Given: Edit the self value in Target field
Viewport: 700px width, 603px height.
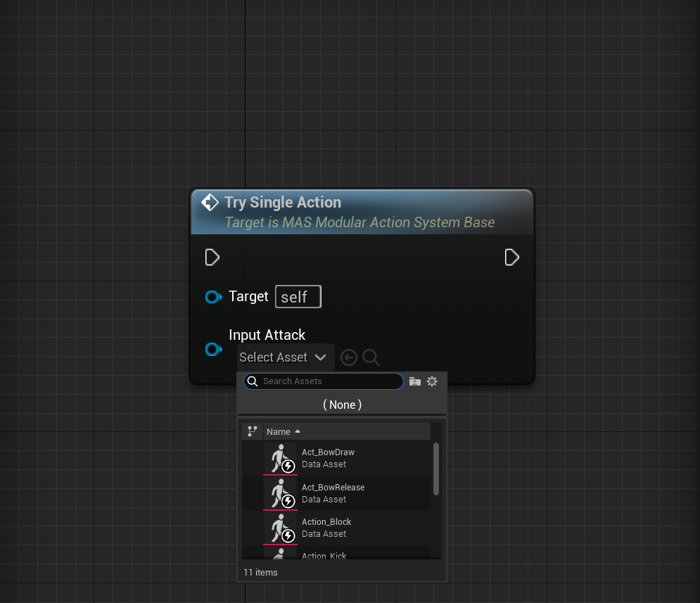Looking at the screenshot, I should 298,296.
